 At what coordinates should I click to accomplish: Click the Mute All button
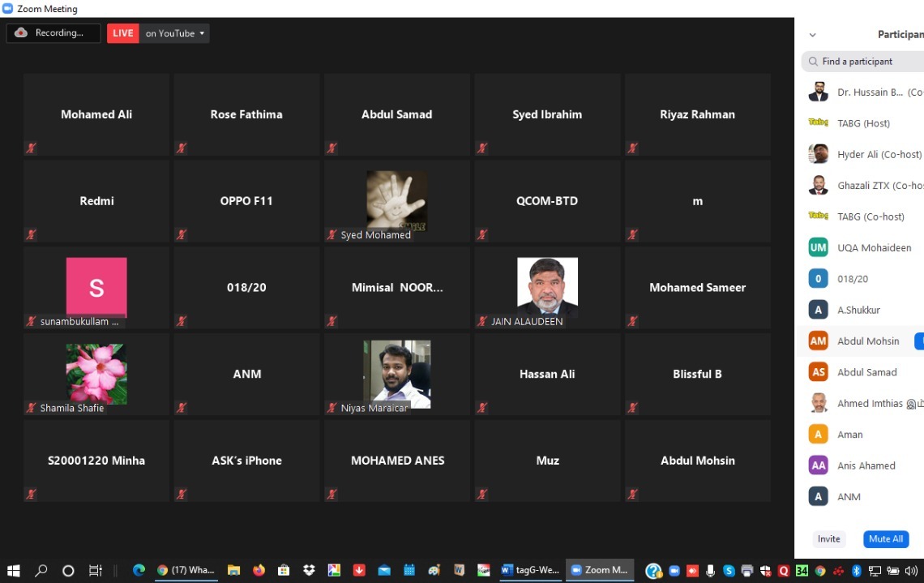[x=885, y=539]
